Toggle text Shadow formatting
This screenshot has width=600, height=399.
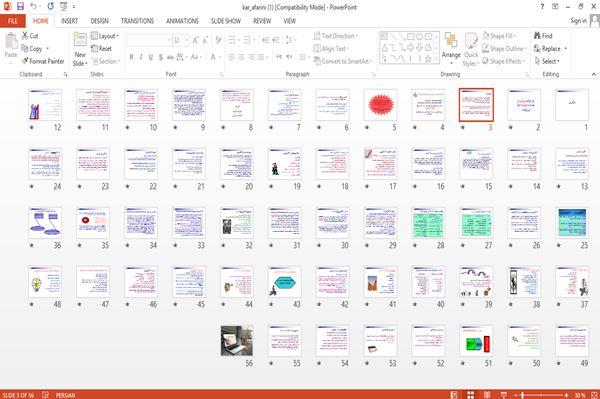pyautogui.click(x=160, y=57)
